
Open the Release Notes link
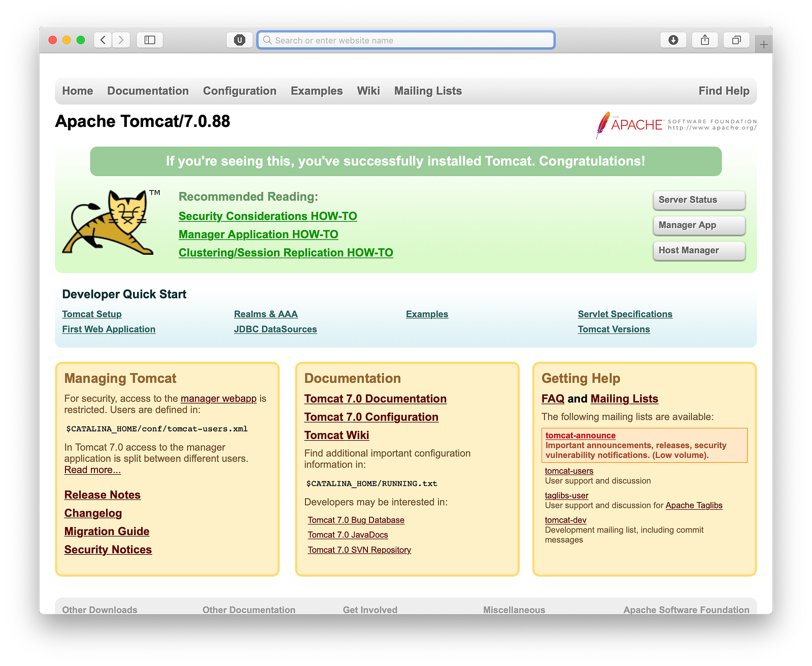(103, 495)
